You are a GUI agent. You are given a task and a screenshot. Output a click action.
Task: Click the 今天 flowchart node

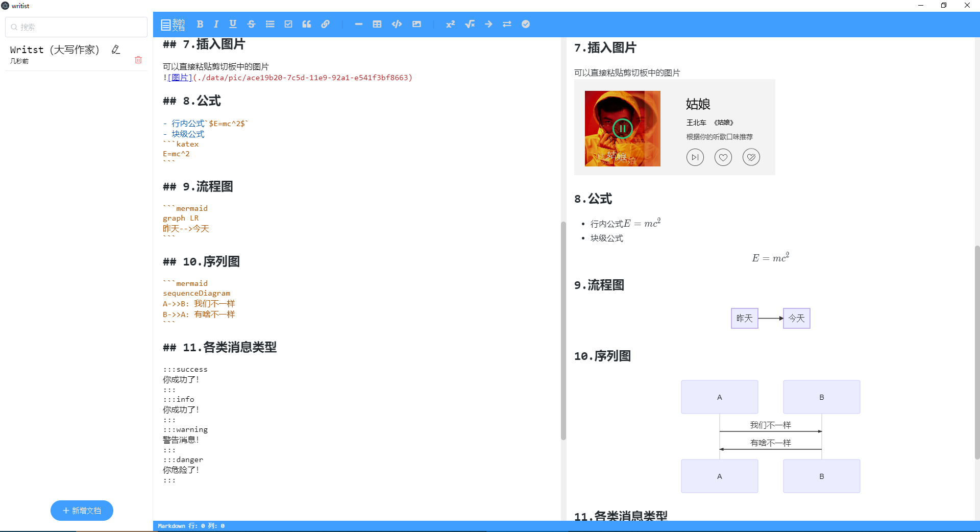pos(796,318)
